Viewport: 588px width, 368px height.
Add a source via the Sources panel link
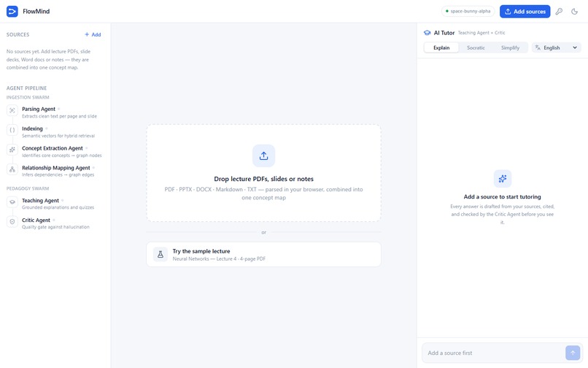pos(93,34)
